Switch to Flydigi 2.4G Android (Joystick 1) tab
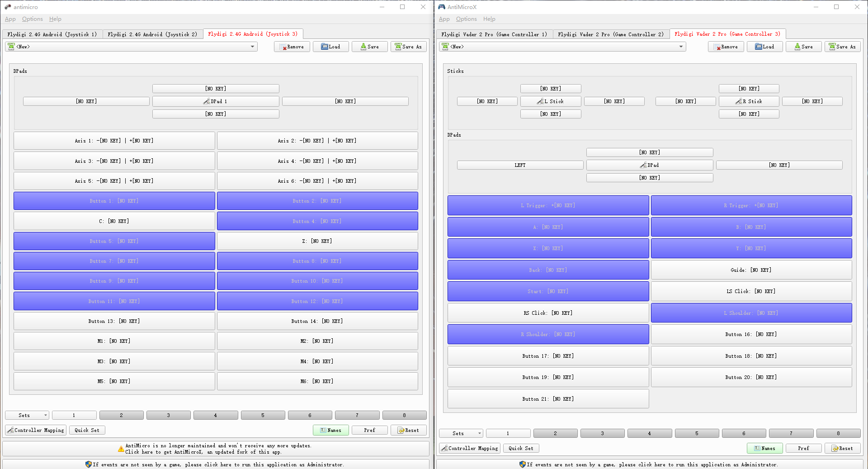Image resolution: width=868 pixels, height=469 pixels. pyautogui.click(x=52, y=34)
